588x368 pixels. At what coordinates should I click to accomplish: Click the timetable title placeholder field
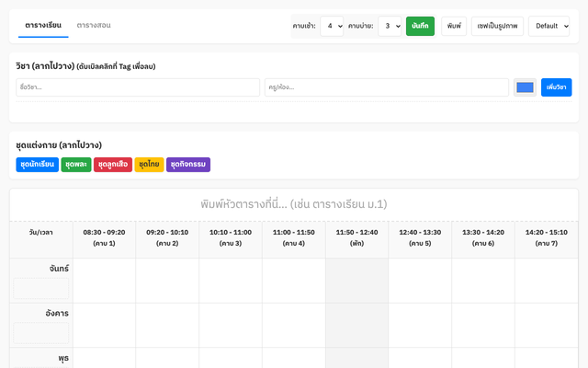[x=294, y=204]
